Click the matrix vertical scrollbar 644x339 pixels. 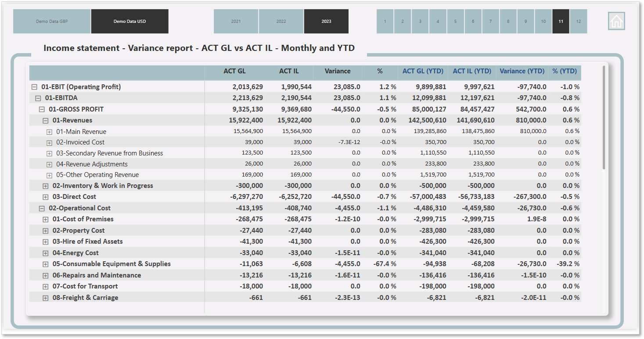[x=604, y=118]
